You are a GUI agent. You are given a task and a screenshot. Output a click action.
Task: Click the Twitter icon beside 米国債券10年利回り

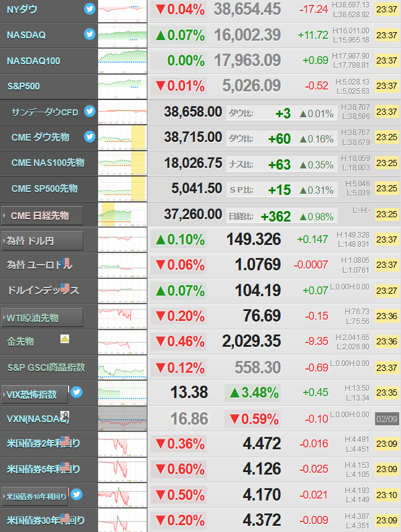click(76, 494)
